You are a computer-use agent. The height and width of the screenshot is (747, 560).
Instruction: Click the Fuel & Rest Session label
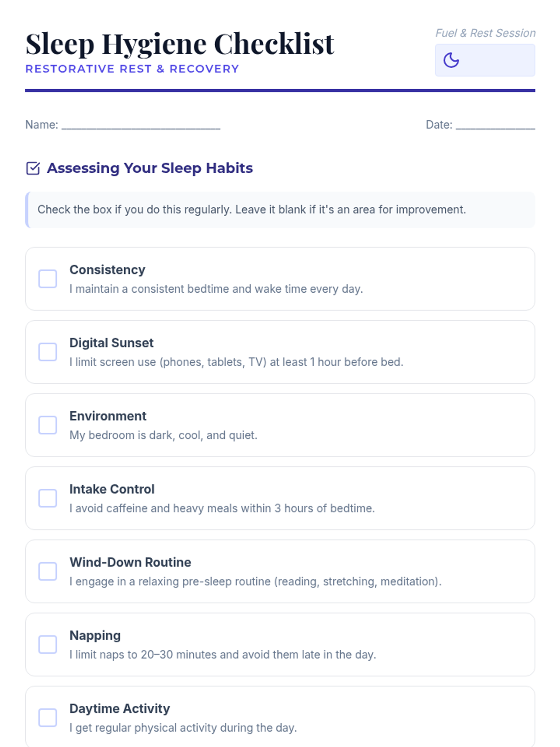pyautogui.click(x=485, y=33)
